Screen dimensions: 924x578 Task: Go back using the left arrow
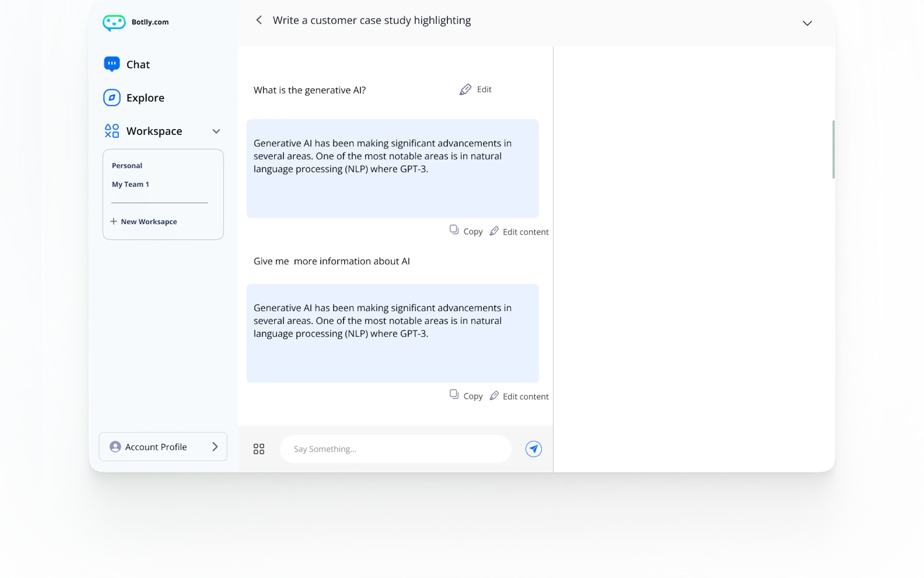259,20
